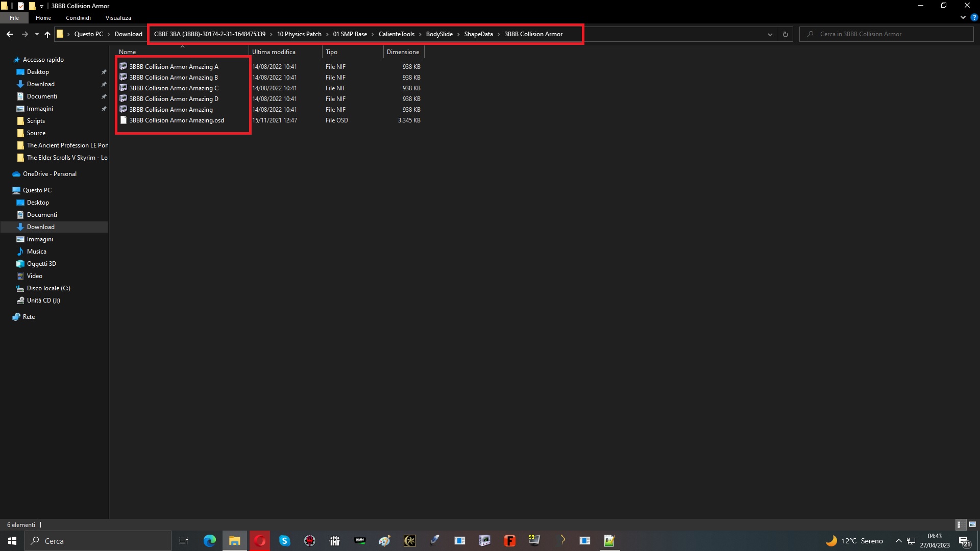The width and height of the screenshot is (980, 551).
Task: Open the File menu
Action: 14,18
